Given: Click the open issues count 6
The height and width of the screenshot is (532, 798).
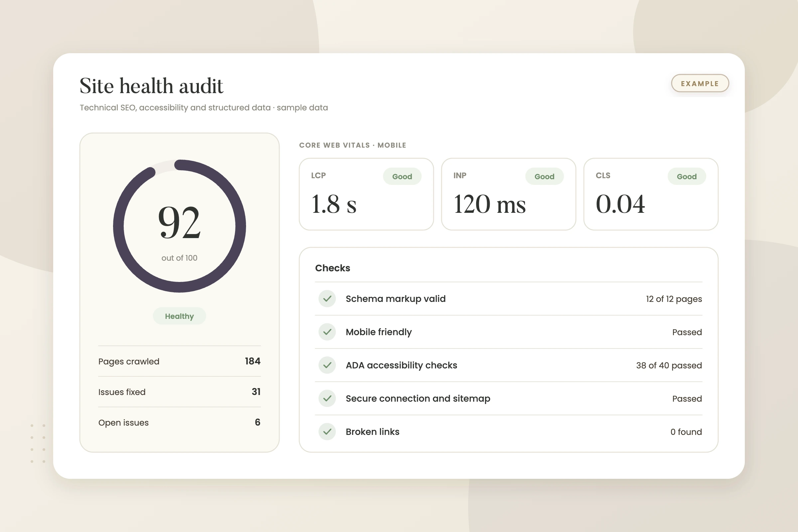Looking at the screenshot, I should point(258,422).
